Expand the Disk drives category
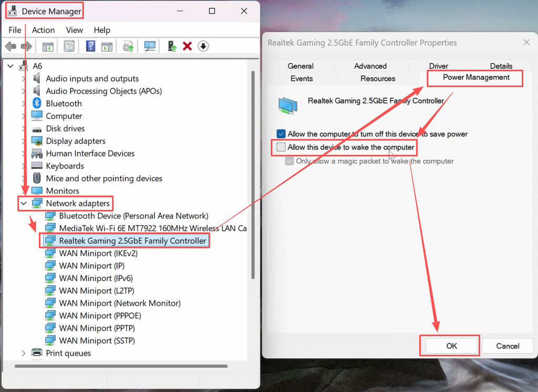 pyautogui.click(x=23, y=128)
